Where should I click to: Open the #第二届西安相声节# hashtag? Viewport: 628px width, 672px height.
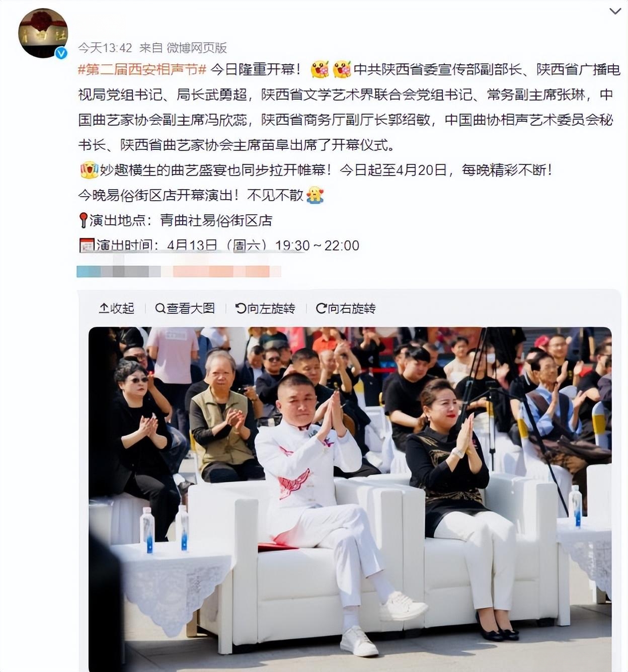142,69
